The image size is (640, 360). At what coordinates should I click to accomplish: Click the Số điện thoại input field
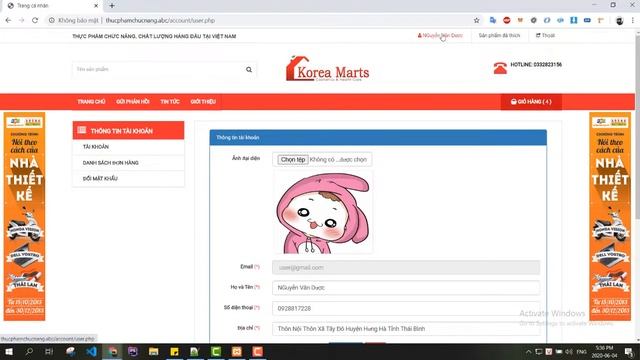point(406,308)
